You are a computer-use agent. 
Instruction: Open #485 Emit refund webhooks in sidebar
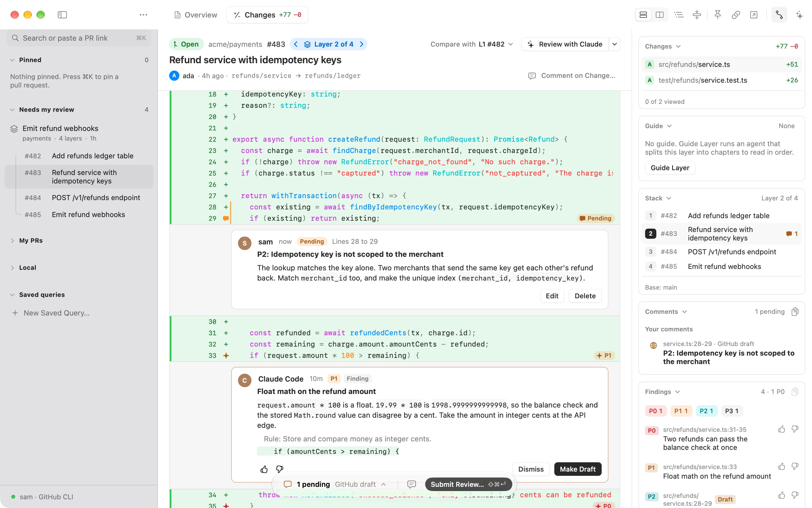coord(79,214)
